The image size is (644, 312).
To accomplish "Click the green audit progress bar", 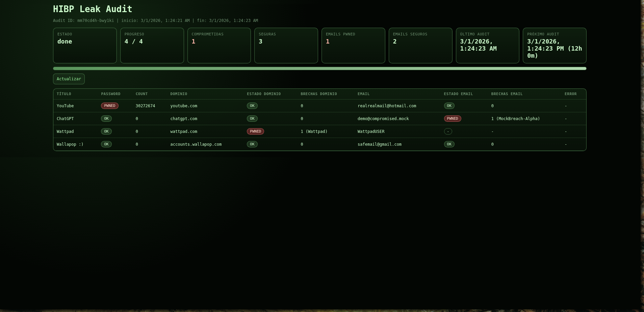I will point(319,68).
